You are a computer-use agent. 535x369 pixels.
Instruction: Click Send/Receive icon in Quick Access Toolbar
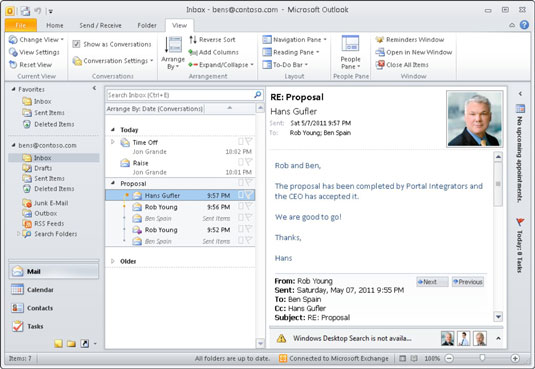pyautogui.click(x=25, y=11)
